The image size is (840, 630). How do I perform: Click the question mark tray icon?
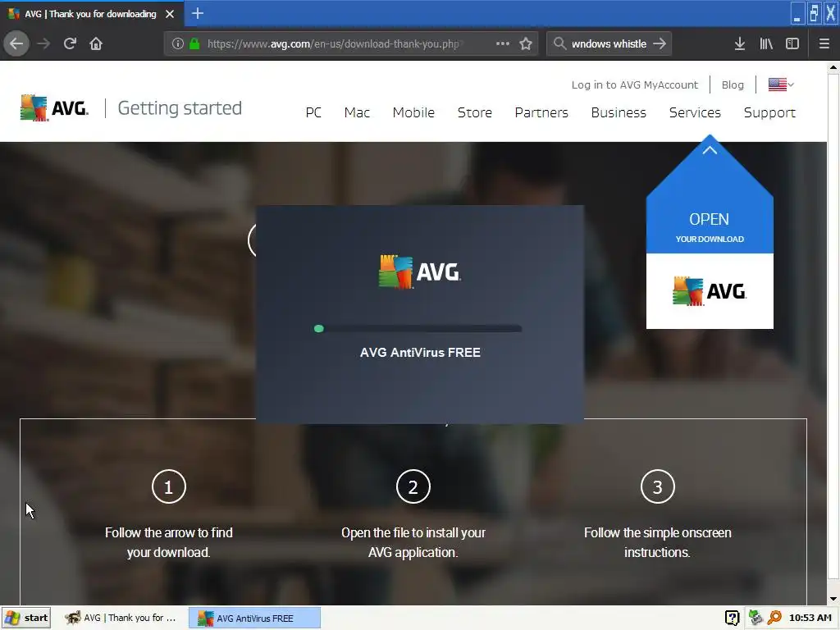coord(732,618)
